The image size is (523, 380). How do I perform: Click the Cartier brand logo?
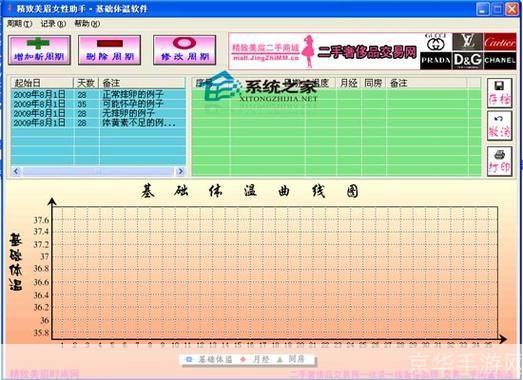[500, 42]
